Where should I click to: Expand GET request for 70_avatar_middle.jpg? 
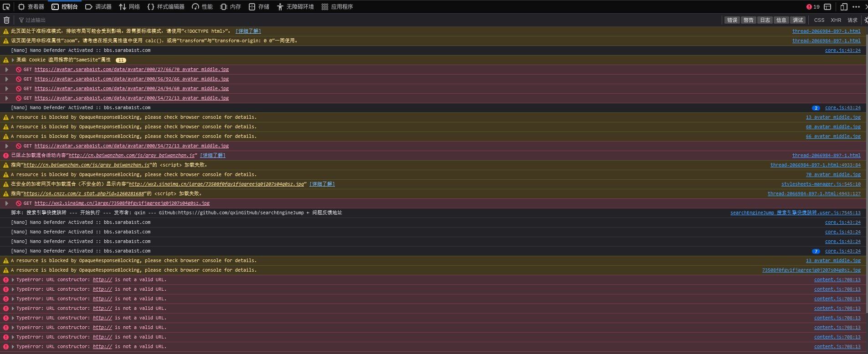(x=6, y=70)
